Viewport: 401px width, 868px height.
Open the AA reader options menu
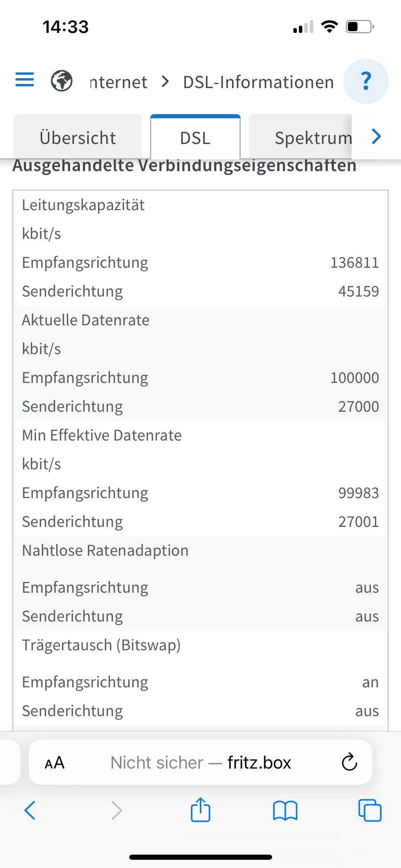(55, 763)
